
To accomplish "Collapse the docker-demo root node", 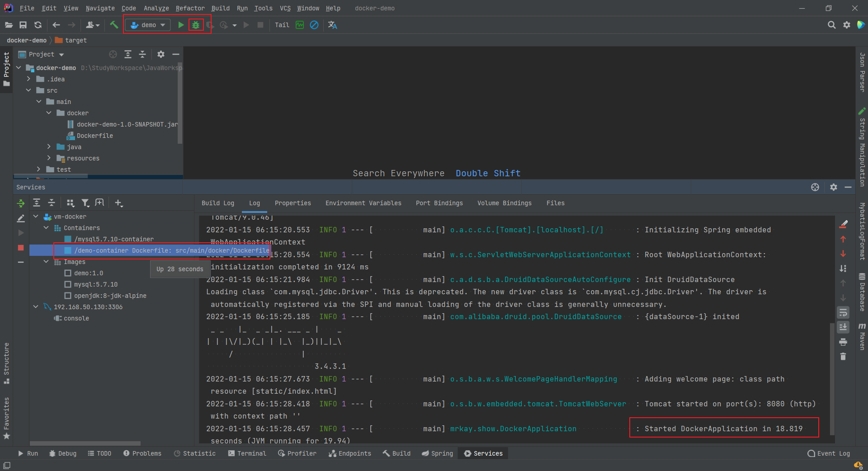I will [x=19, y=68].
